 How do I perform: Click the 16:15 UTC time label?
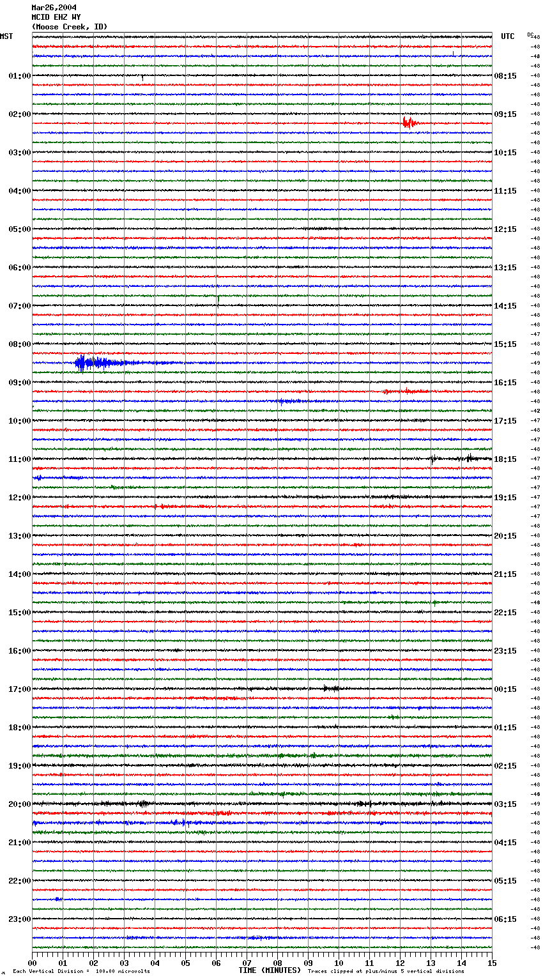tap(505, 383)
